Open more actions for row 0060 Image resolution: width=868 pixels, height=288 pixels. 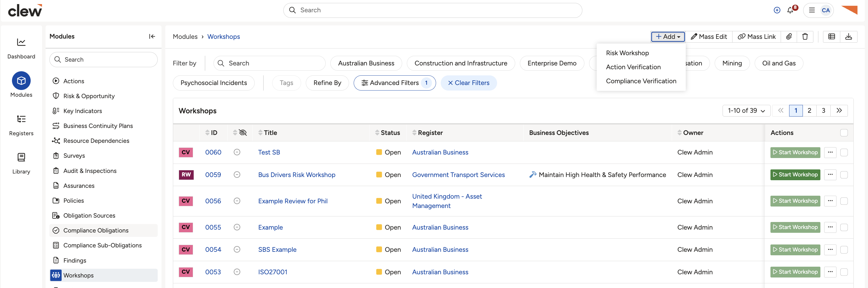pyautogui.click(x=830, y=152)
